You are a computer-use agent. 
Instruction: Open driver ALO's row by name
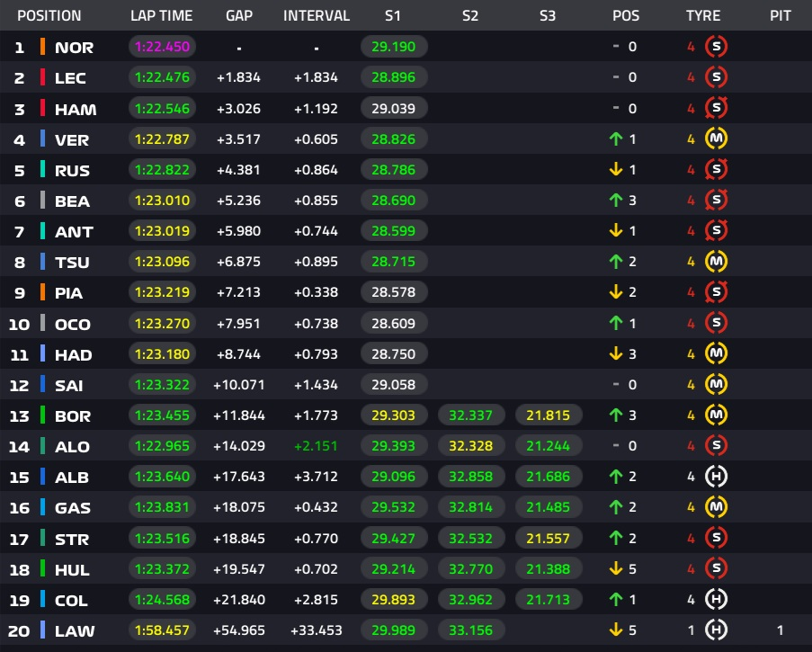[74, 446]
